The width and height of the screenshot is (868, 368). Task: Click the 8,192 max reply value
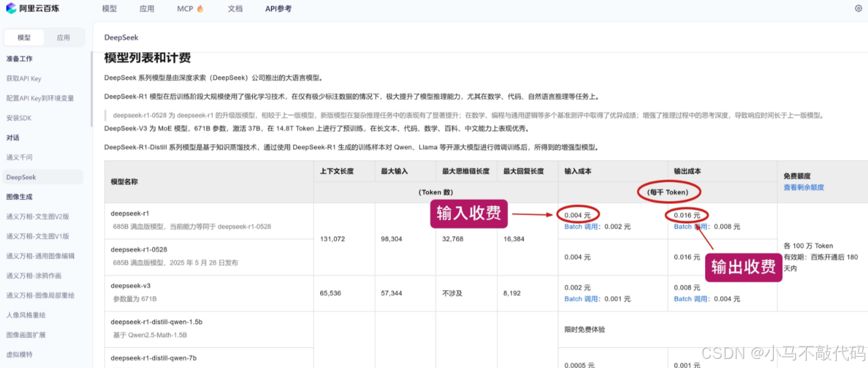tap(513, 293)
